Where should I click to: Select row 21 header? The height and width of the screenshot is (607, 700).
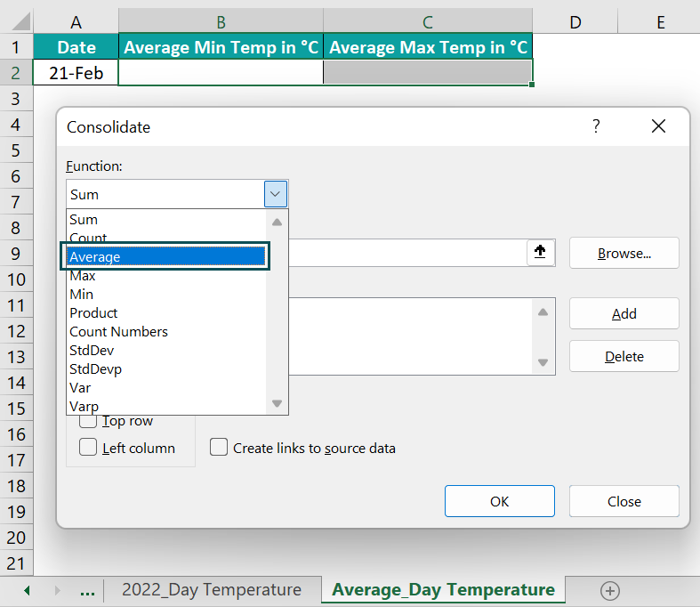point(16,563)
